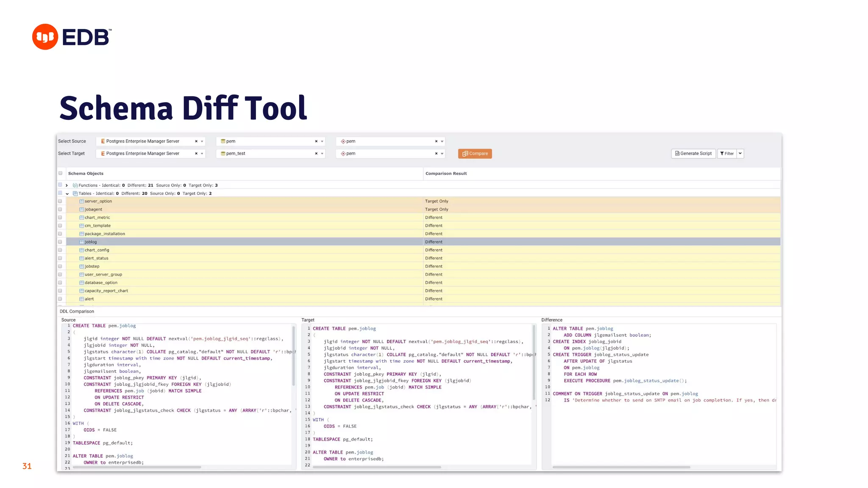Screen dimensions: 868x488
Task: Collapse the Tables group
Action: coord(67,194)
